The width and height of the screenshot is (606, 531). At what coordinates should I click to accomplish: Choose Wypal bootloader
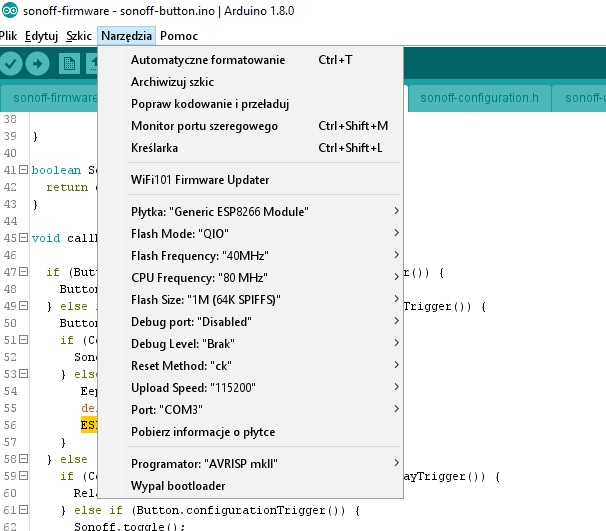250,486
